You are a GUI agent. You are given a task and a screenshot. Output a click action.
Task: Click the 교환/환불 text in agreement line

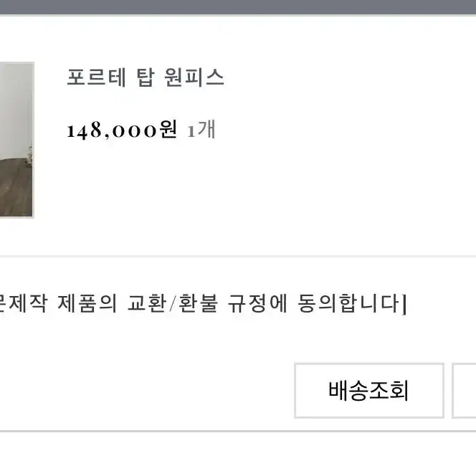click(173, 303)
